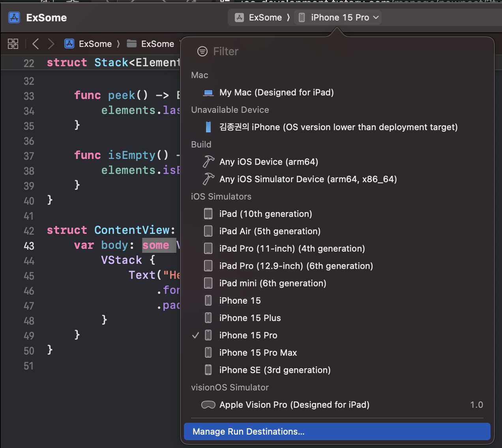The width and height of the screenshot is (502, 448).
Task: Click 'Text(' code on line 45
Action: click(146, 275)
